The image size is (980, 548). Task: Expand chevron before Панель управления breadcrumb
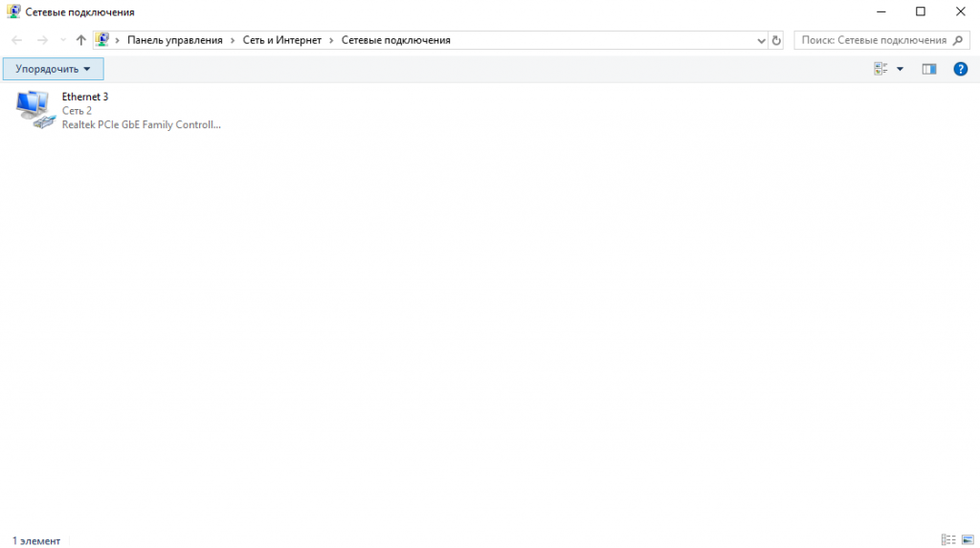[x=117, y=40]
